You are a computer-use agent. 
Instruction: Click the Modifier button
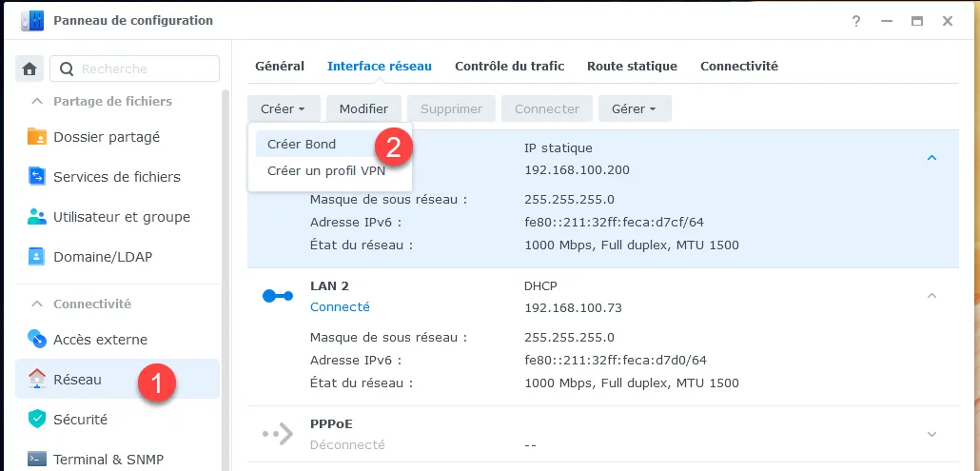pos(363,108)
